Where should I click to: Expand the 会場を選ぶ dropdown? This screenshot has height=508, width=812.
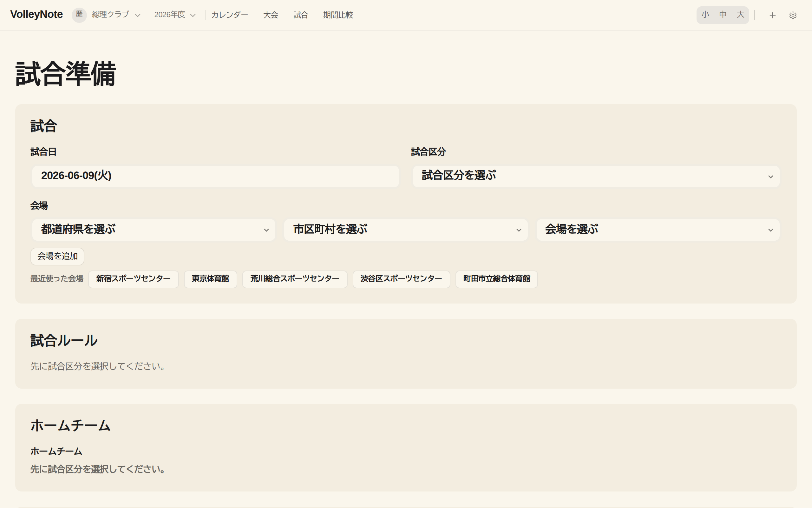658,230
